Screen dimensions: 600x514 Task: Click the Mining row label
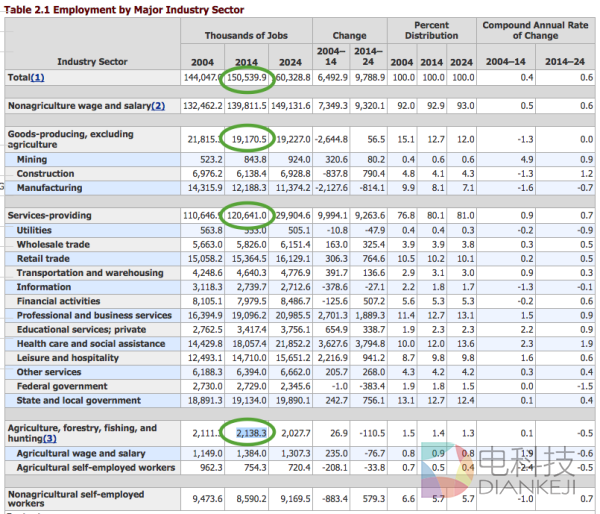pos(32,159)
